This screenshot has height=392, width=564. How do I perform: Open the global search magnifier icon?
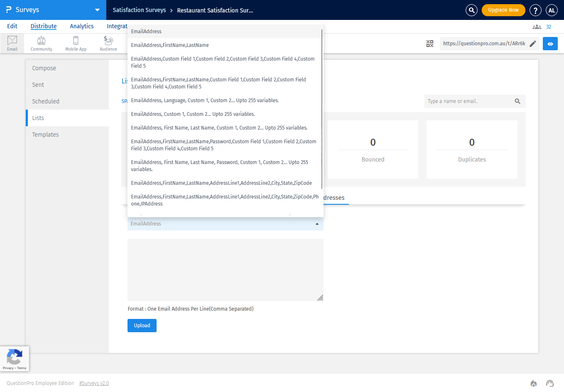click(x=471, y=10)
